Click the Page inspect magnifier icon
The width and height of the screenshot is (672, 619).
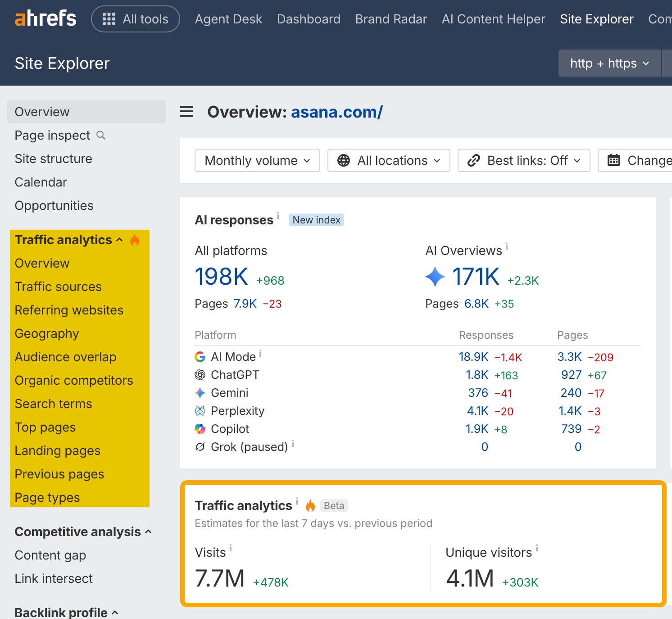pos(101,135)
